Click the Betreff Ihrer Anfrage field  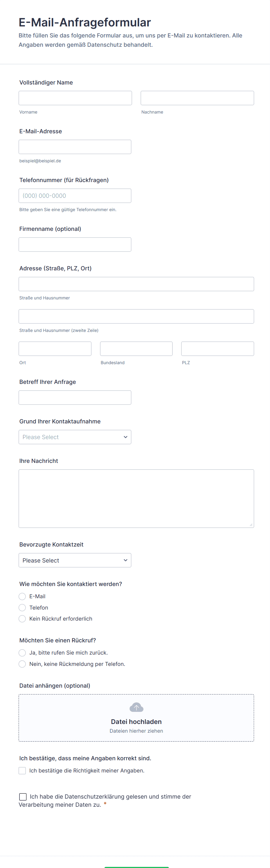coord(75,398)
